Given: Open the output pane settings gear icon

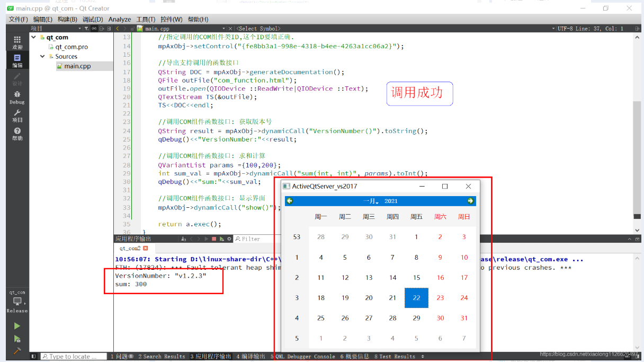Looking at the screenshot, I should tap(229, 239).
